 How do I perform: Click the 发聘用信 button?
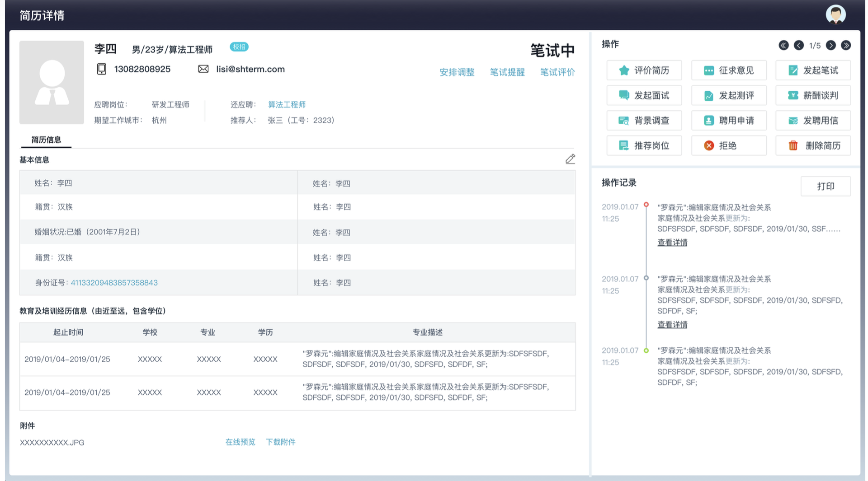(813, 121)
